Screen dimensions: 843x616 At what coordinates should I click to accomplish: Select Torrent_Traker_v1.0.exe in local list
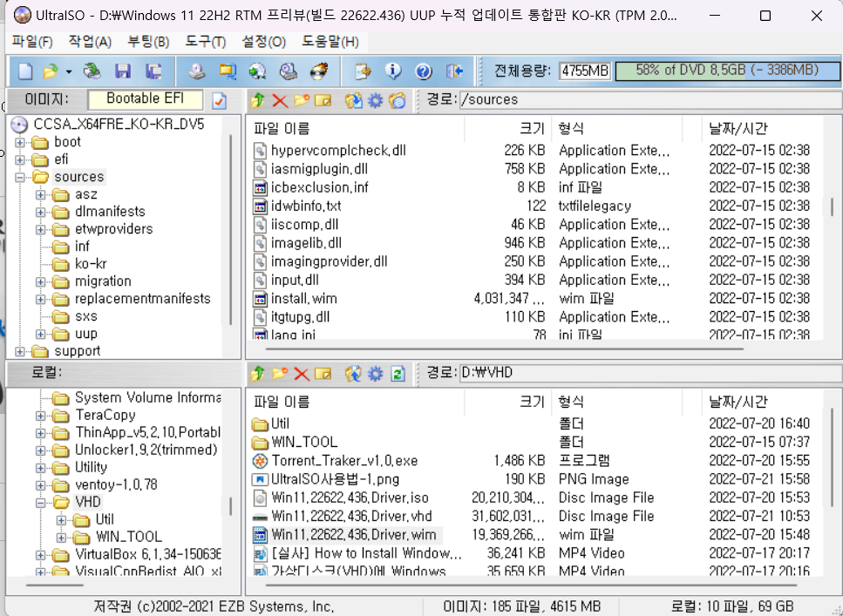[x=344, y=461]
